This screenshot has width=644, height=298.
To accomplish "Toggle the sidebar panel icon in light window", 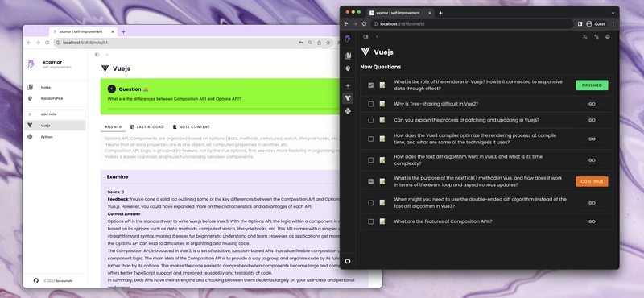I will [97, 54].
